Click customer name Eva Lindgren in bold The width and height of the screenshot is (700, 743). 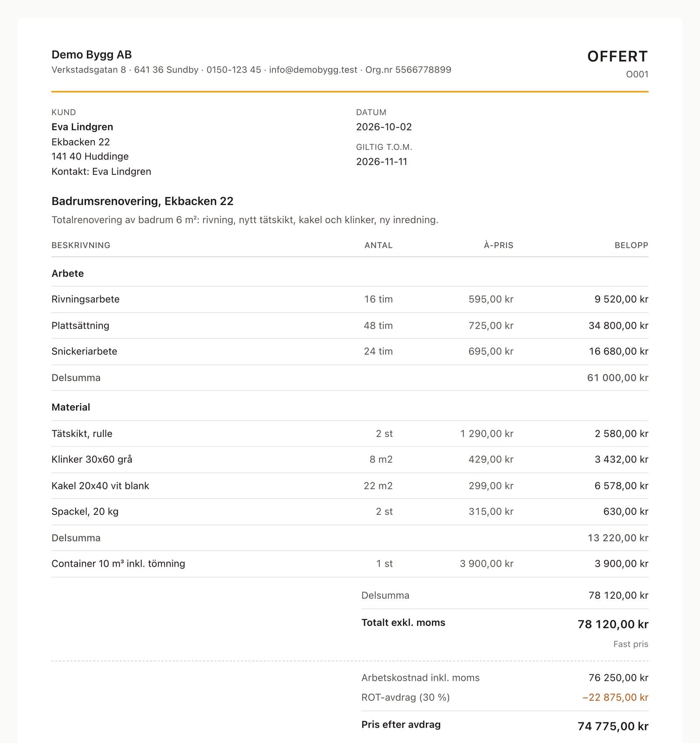(x=82, y=127)
